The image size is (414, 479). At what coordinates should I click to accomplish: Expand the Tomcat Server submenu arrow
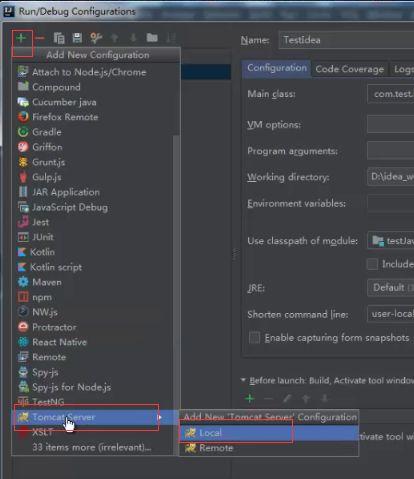click(x=160, y=417)
